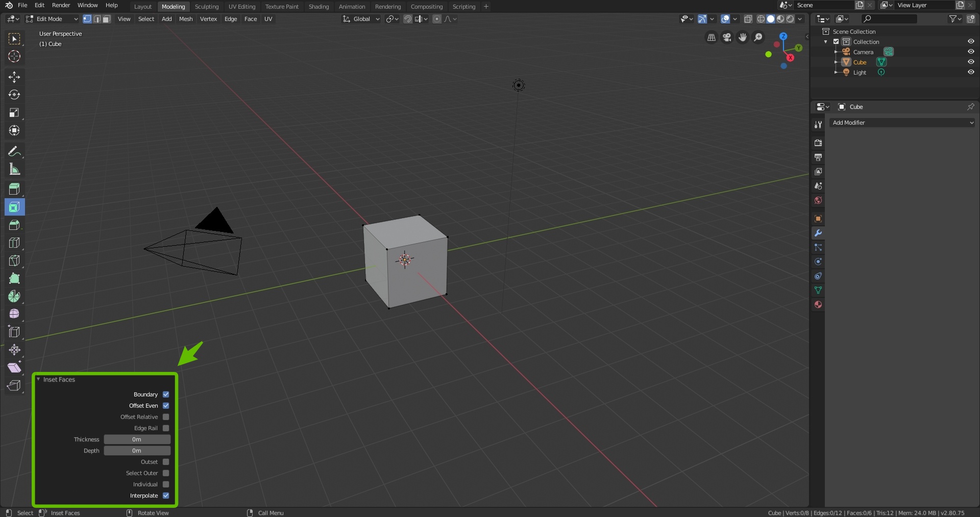
Task: Disable the Interpolate checkbox
Action: pyautogui.click(x=166, y=496)
